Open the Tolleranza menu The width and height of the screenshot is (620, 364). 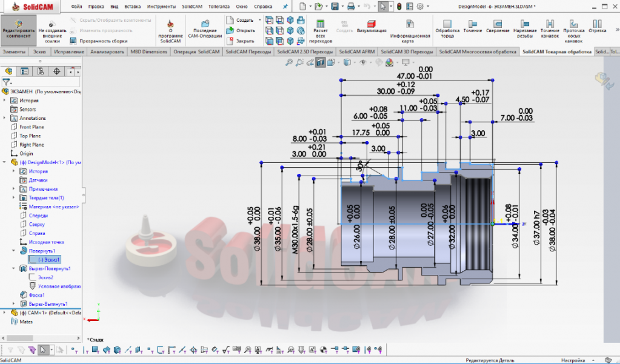[x=219, y=6]
